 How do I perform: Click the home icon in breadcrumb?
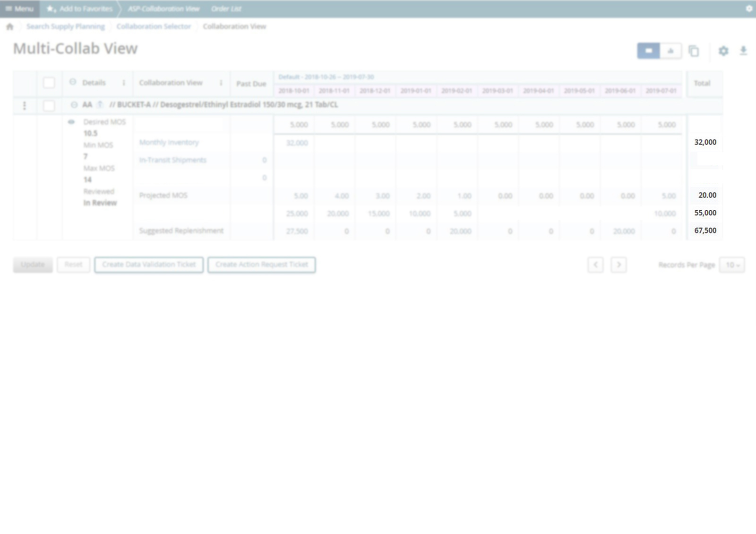point(10,27)
